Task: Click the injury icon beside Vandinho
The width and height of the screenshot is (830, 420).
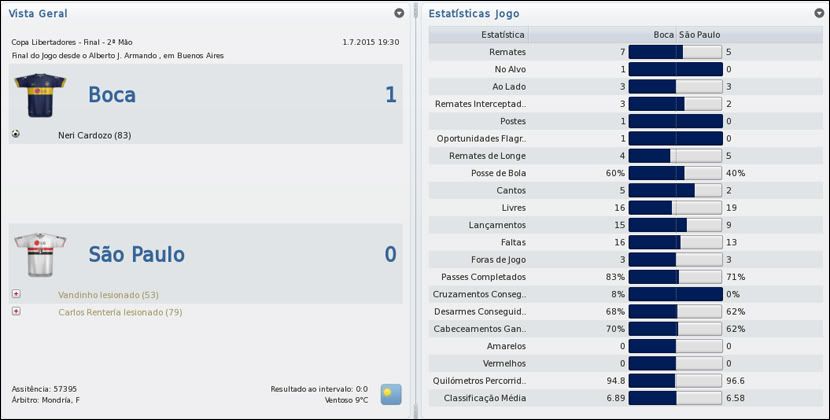Action: pyautogui.click(x=16, y=293)
